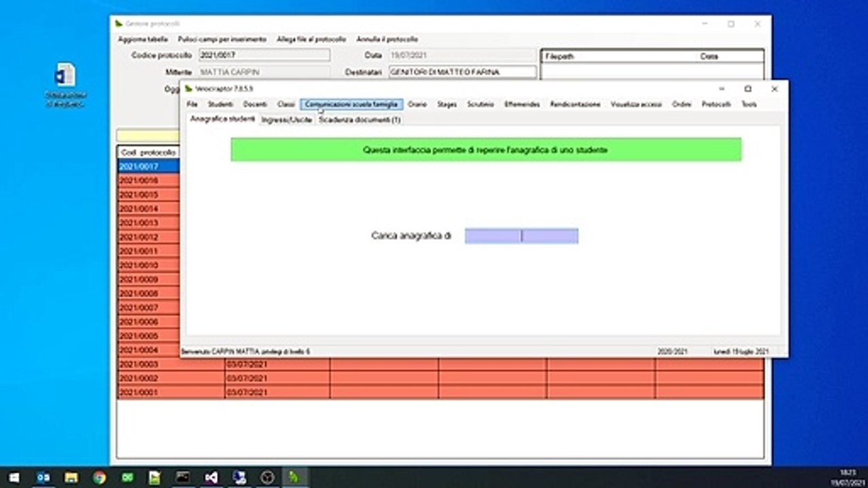Click the Velociraptor window title icon
This screenshot has width=868, height=488.
(x=189, y=89)
